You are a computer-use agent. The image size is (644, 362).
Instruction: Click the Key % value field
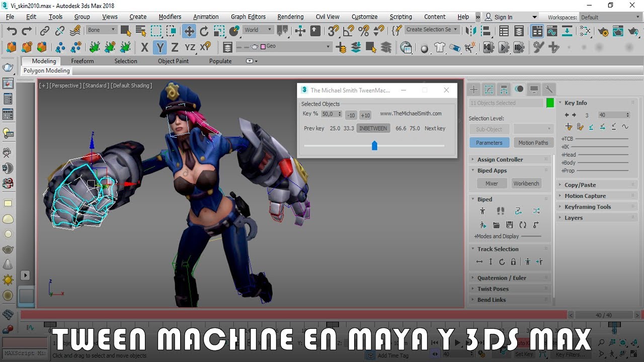pos(332,114)
